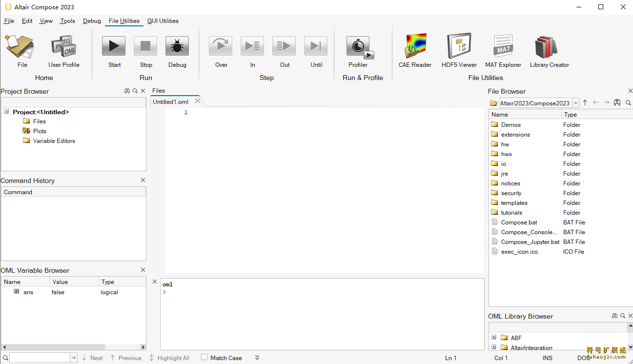Click the find bar magnifier icon
Image resolution: width=633 pixels, height=364 pixels.
click(5, 358)
